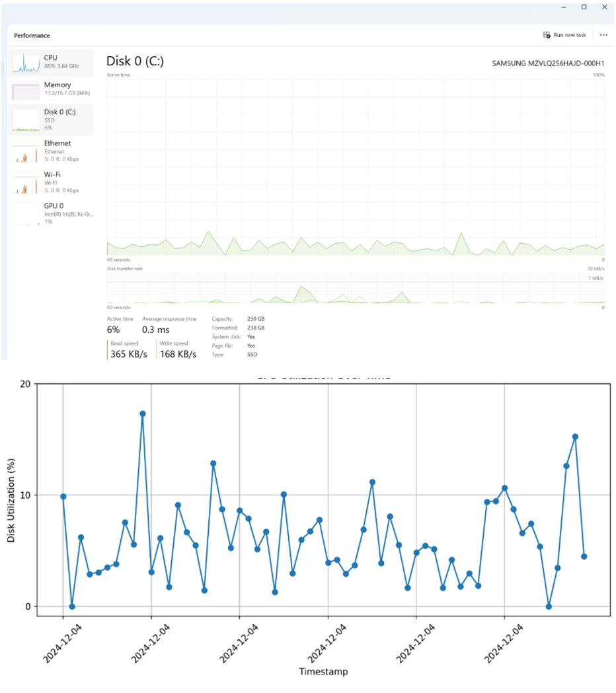The width and height of the screenshot is (616, 693).
Task: Click the Page file label
Action: coord(222,346)
